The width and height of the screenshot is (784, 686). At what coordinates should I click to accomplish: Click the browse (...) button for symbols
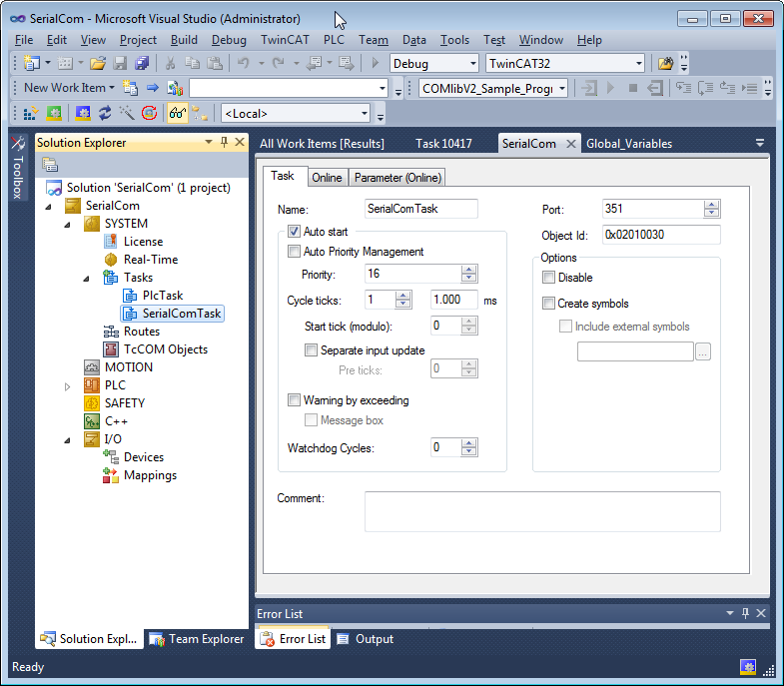click(x=702, y=351)
